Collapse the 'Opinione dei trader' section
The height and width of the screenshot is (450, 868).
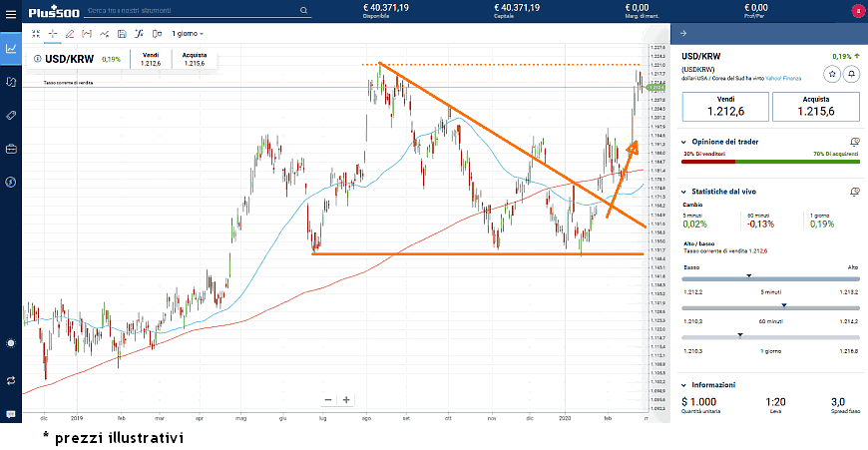pyautogui.click(x=682, y=143)
